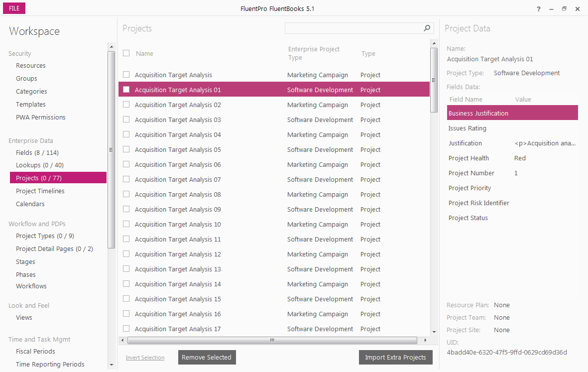Open the help question mark icon
588x372 pixels.
(539, 9)
